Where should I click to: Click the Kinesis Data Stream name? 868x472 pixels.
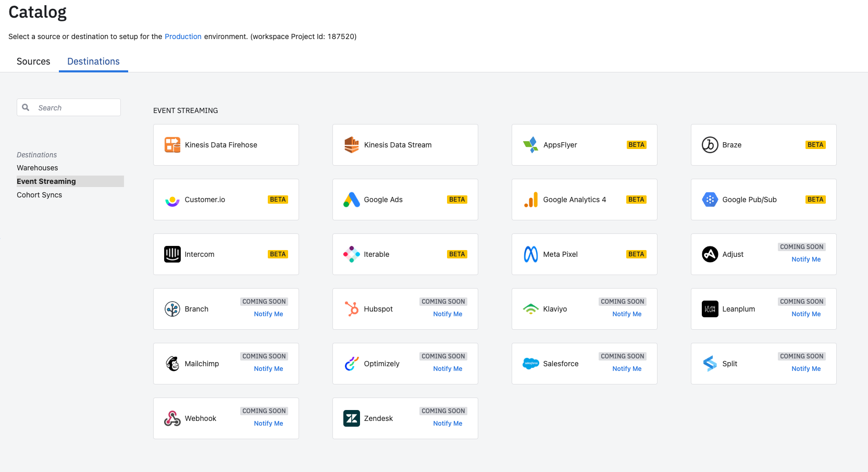(x=398, y=145)
